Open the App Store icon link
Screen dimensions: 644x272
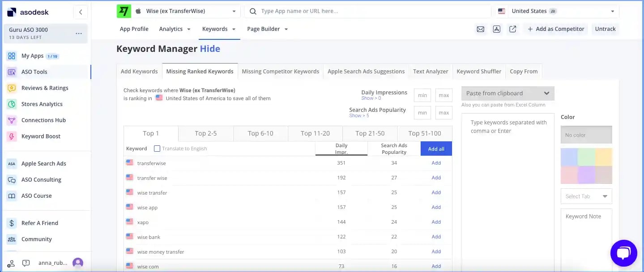(x=496, y=29)
